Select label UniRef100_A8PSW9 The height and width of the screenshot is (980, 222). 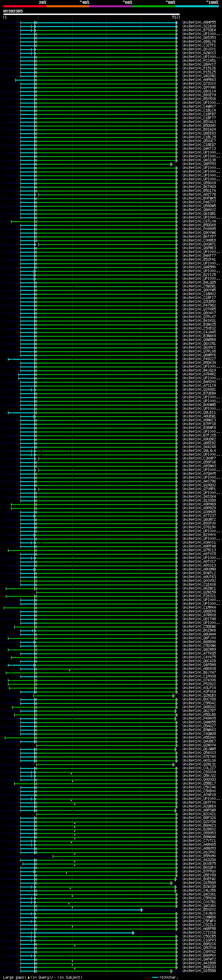click(199, 810)
